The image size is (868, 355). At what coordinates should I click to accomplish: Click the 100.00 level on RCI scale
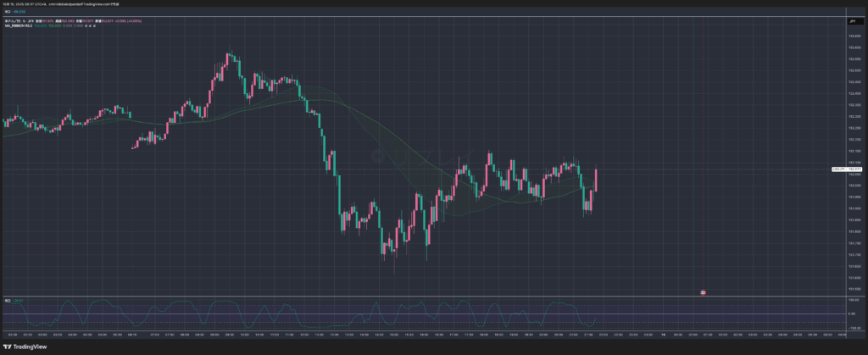click(853, 300)
